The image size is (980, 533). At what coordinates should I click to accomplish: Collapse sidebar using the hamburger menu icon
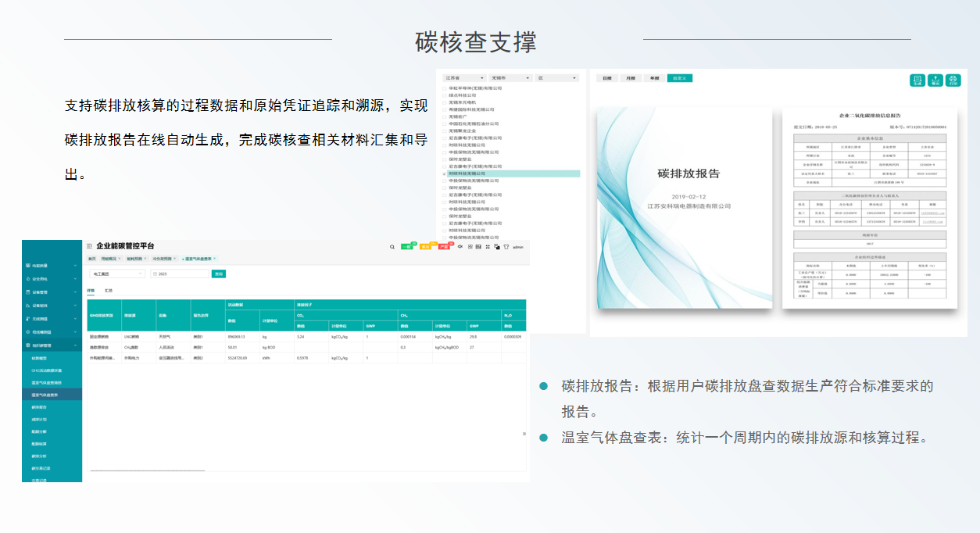pyautogui.click(x=90, y=246)
